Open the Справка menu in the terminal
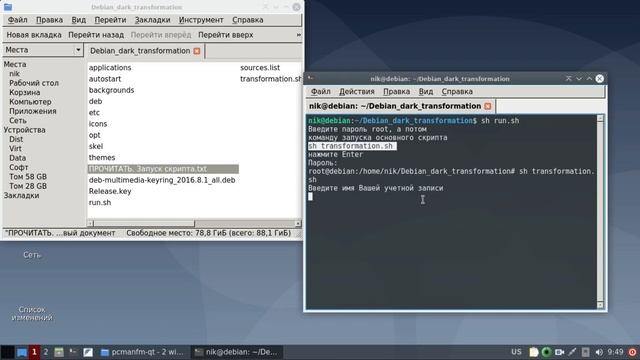This screenshot has width=640, height=360. point(457,91)
